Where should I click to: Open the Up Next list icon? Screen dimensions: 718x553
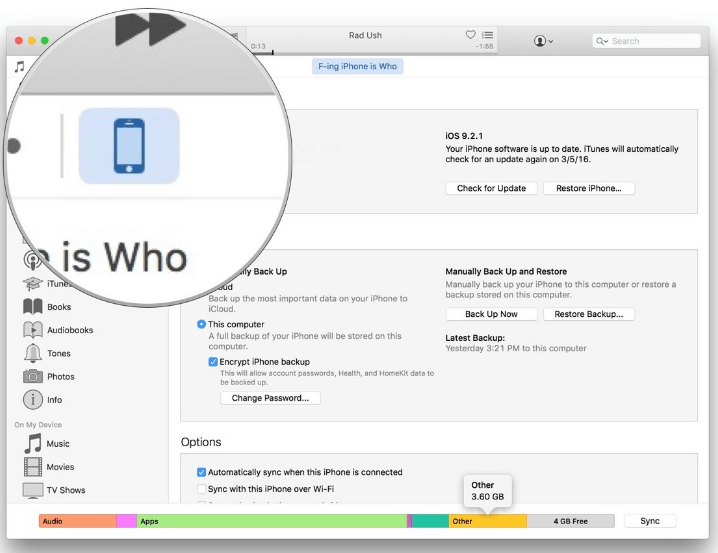(x=488, y=35)
